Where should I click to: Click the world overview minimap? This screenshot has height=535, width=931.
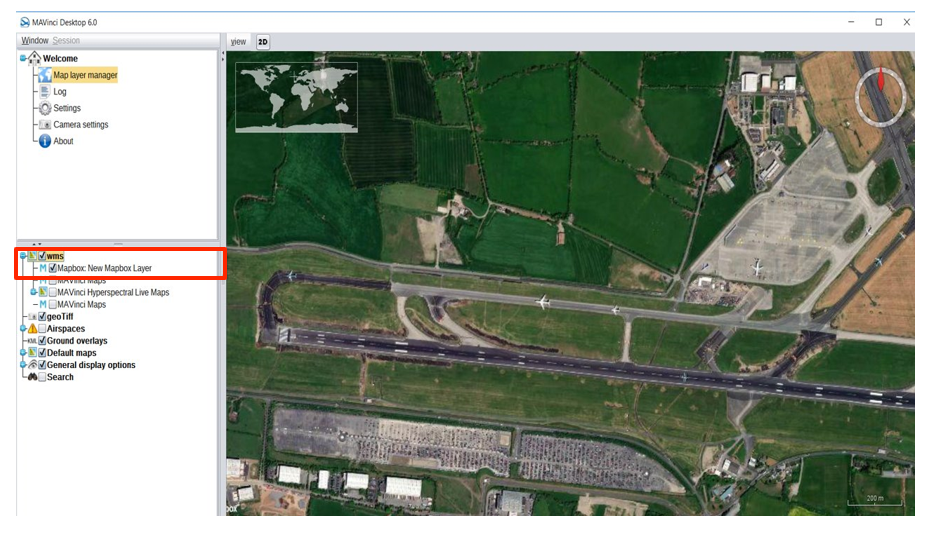tap(296, 97)
